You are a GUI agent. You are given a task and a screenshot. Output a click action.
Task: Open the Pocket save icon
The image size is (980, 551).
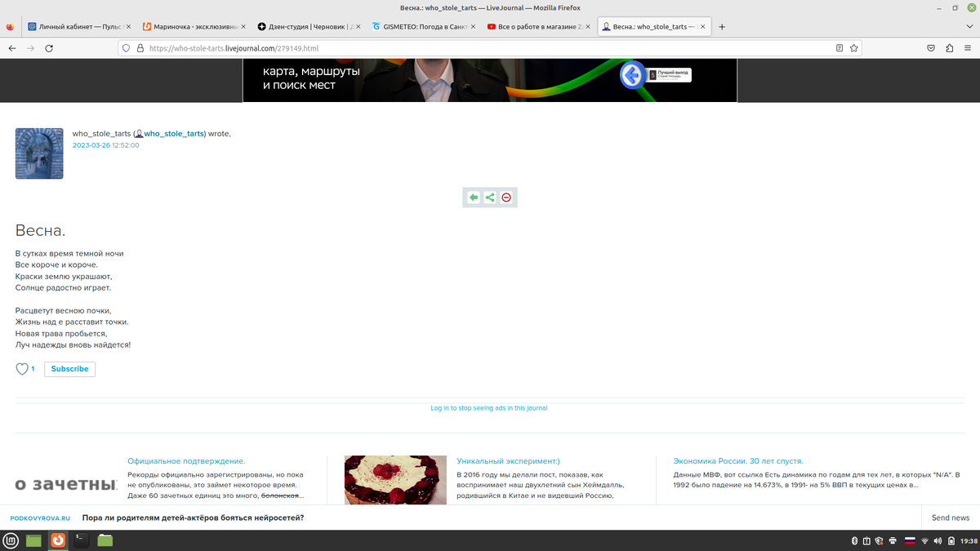point(931,48)
